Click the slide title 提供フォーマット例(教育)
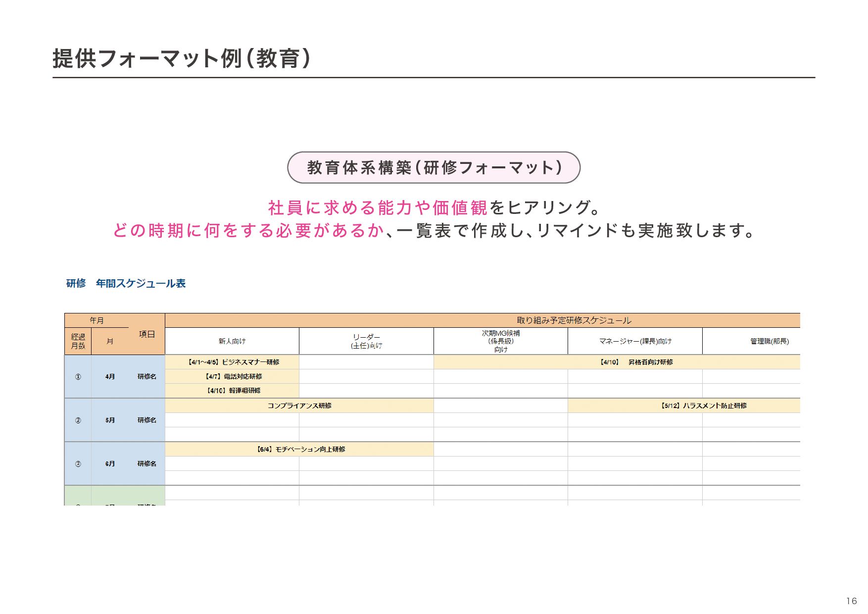The image size is (868, 614). tap(181, 58)
